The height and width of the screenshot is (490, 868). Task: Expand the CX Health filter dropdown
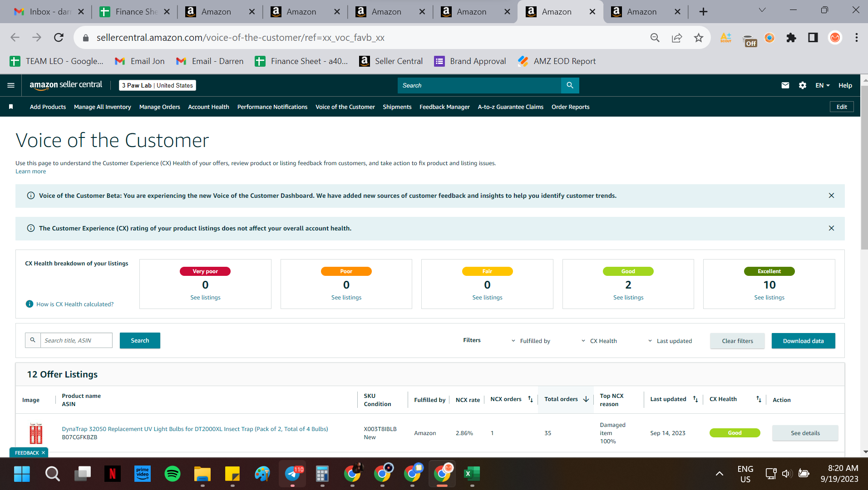599,341
